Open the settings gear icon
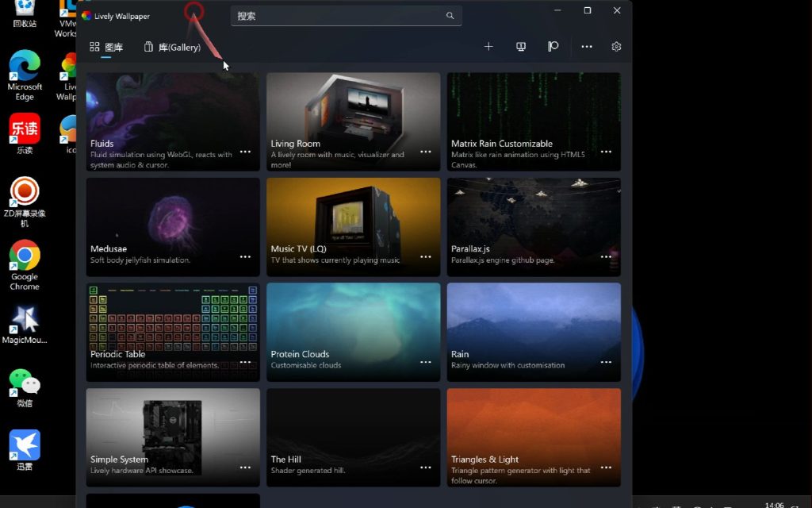The width and height of the screenshot is (812, 508). point(616,47)
